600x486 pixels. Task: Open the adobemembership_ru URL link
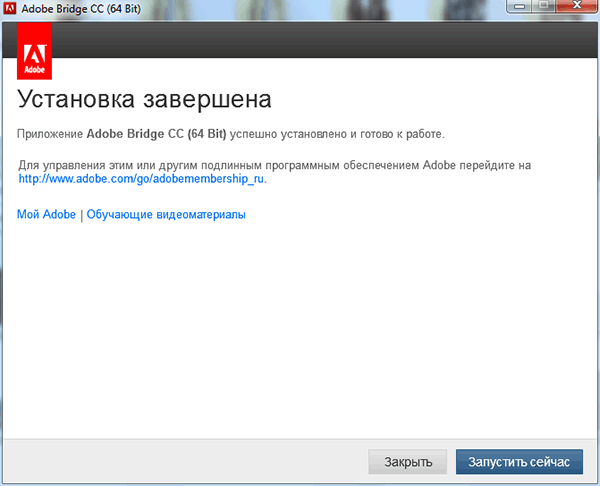tap(141, 179)
